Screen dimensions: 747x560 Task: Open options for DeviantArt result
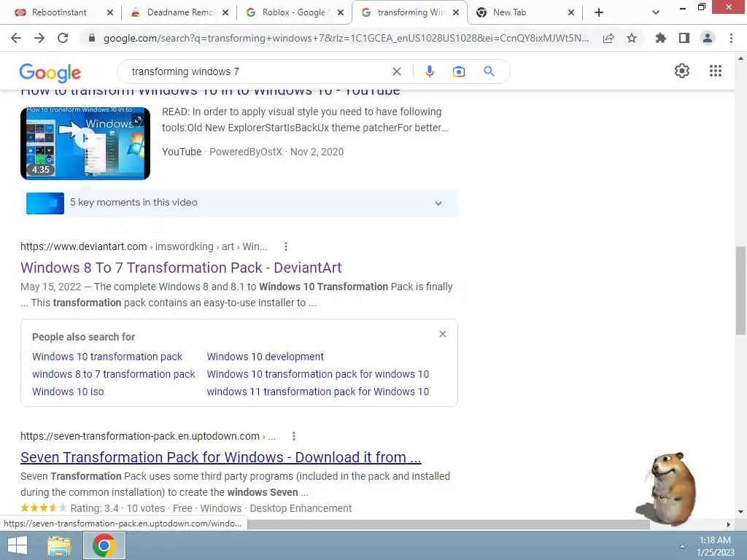pyautogui.click(x=286, y=246)
